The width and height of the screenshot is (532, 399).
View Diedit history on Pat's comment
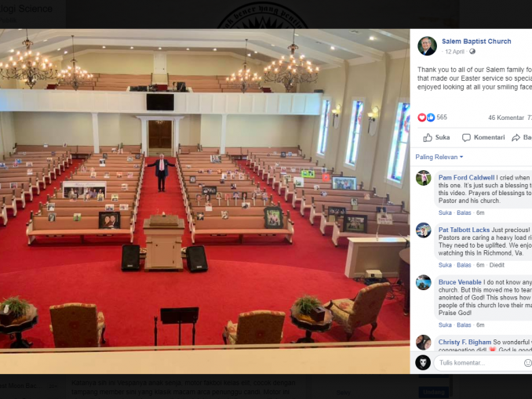point(497,265)
